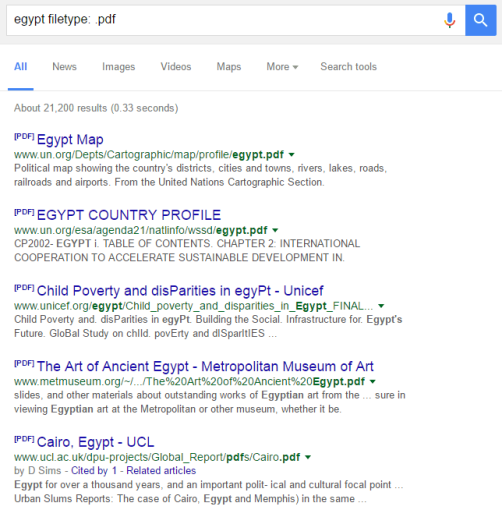
Task: Click the PDF tag beside EGYPT COUNTRY PROFILE
Action: click(24, 212)
